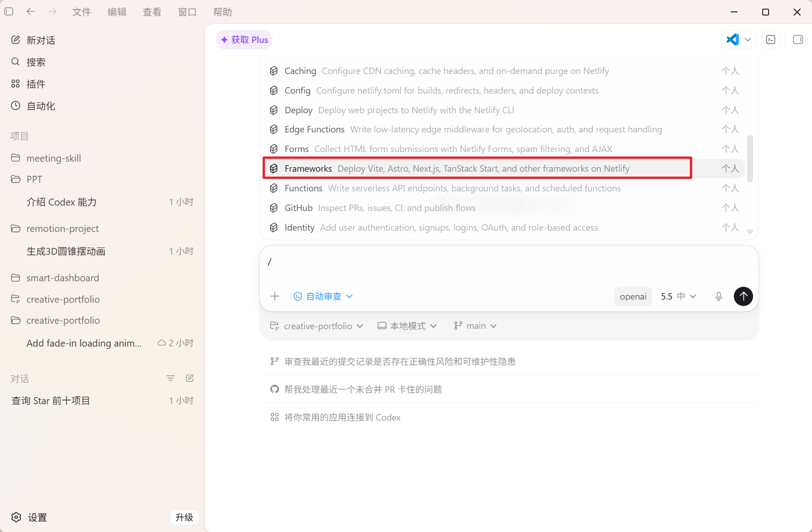Click the scroll-down arrow of skill list
This screenshot has height=532, width=812.
coord(750,232)
